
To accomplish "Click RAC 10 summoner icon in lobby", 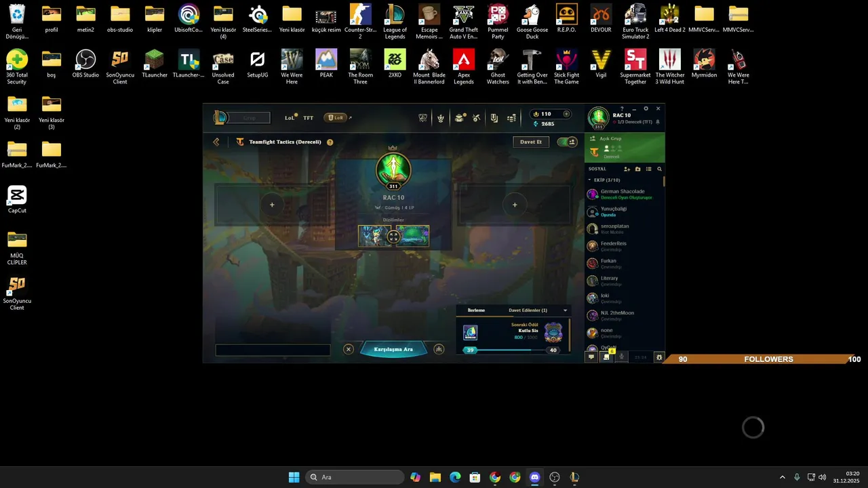I will [393, 169].
